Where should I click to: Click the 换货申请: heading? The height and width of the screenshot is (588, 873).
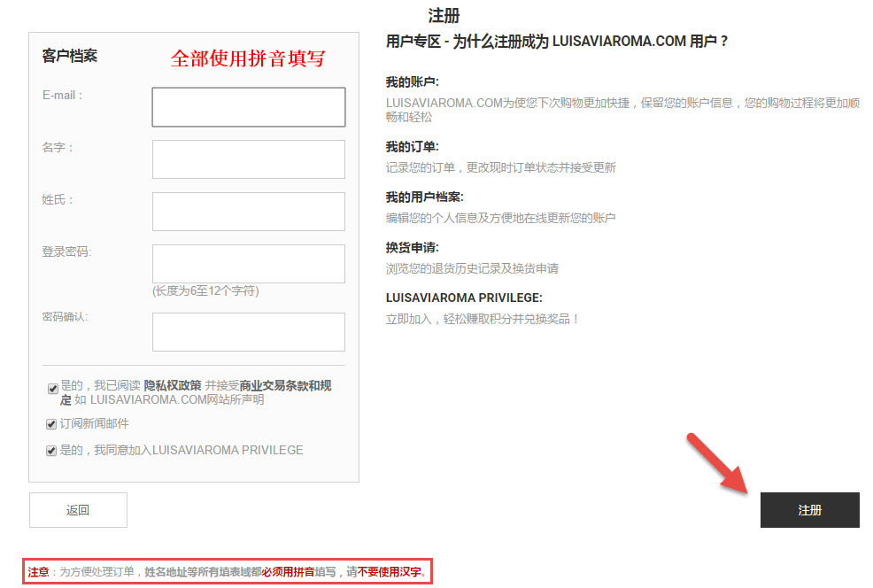tap(412, 248)
